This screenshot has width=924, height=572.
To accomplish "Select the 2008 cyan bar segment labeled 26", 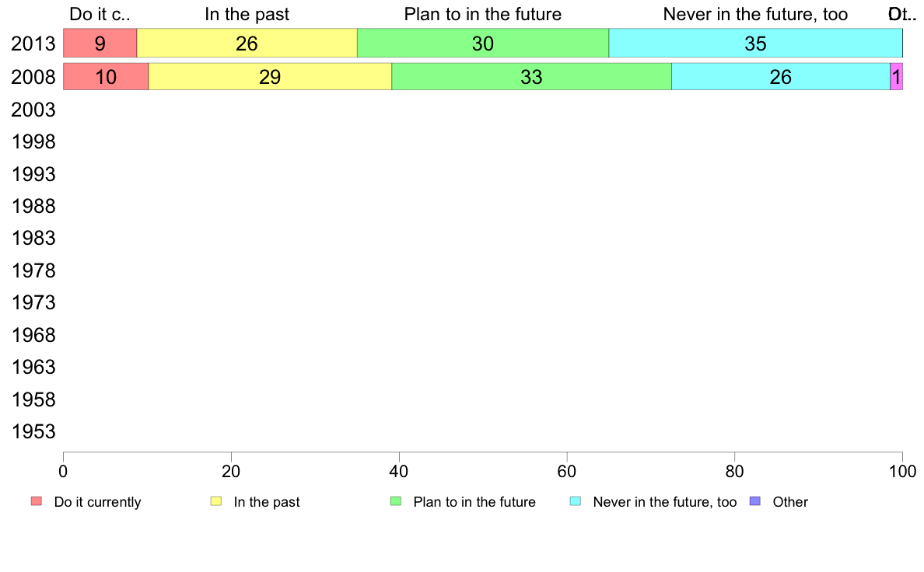I will (781, 77).
